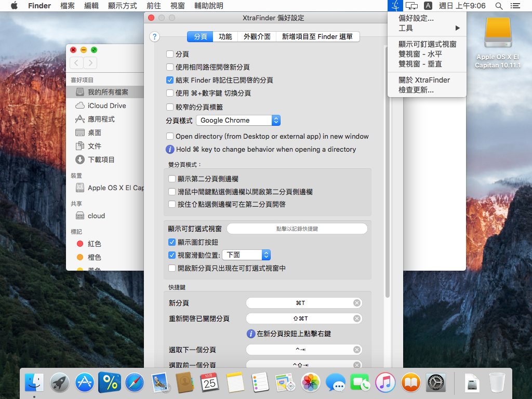Select iCloud Drive in Finder sidebar
The image size is (532, 399).
105,105
